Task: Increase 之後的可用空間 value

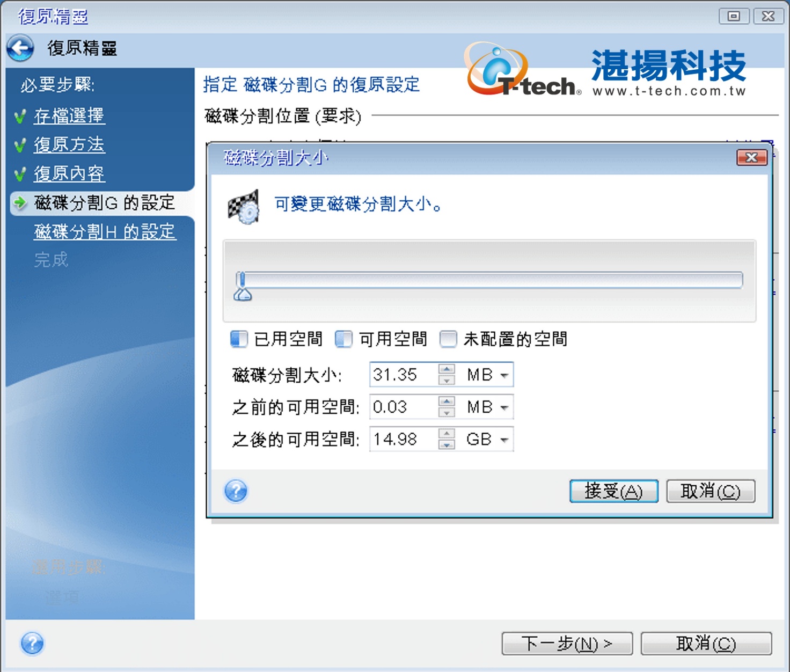Action: point(447,433)
